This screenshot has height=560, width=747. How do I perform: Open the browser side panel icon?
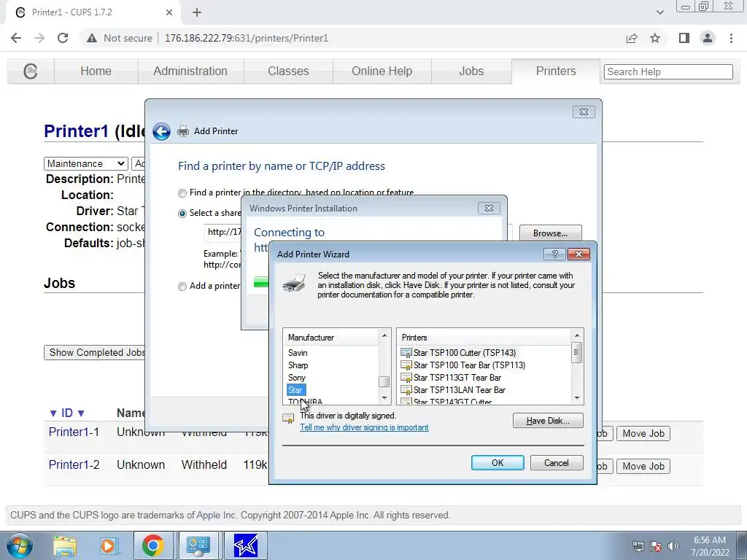click(684, 38)
